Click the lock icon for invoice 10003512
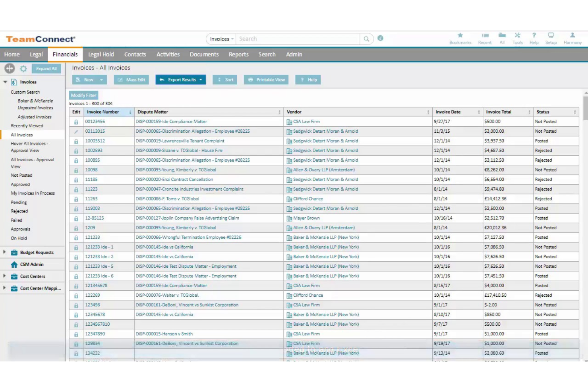 pos(76,141)
